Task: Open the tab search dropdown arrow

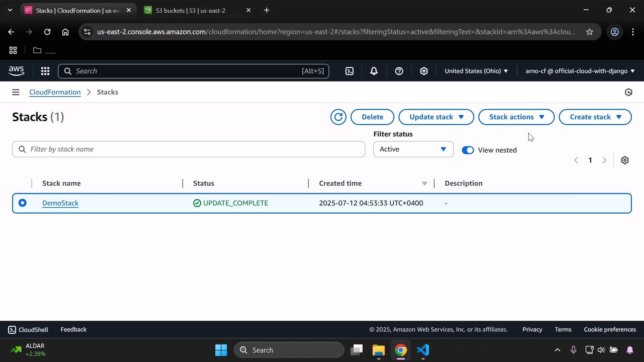Action: 10,10
